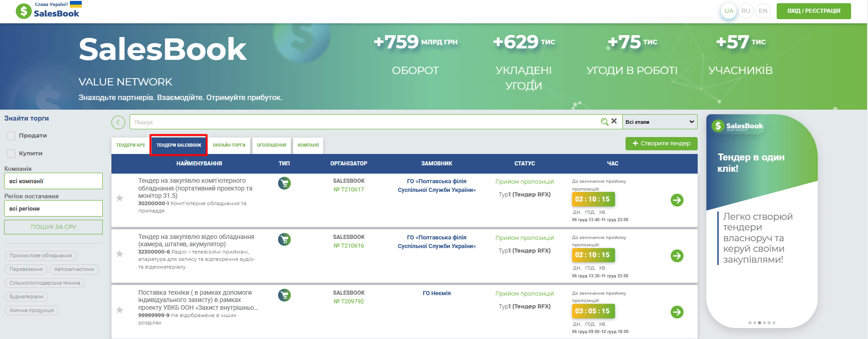Switch language to RU

pyautogui.click(x=746, y=11)
